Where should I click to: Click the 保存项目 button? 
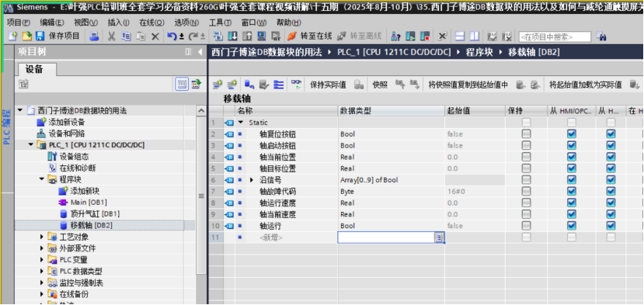[x=64, y=36]
